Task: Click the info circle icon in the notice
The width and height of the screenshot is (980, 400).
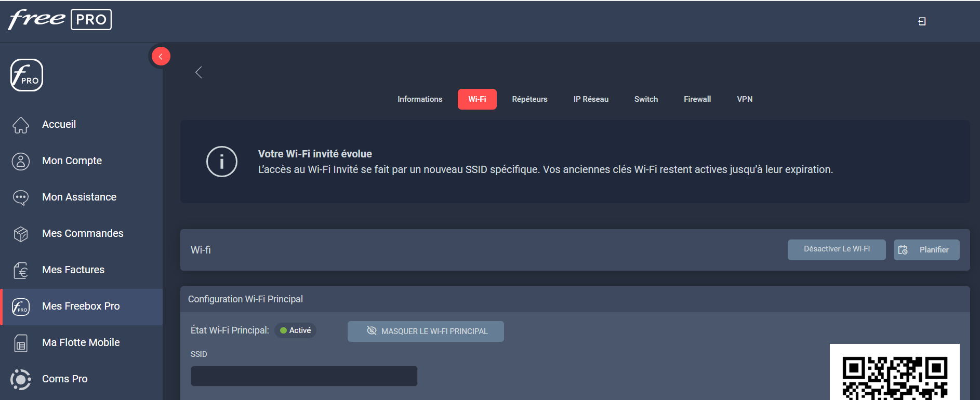Action: point(222,162)
